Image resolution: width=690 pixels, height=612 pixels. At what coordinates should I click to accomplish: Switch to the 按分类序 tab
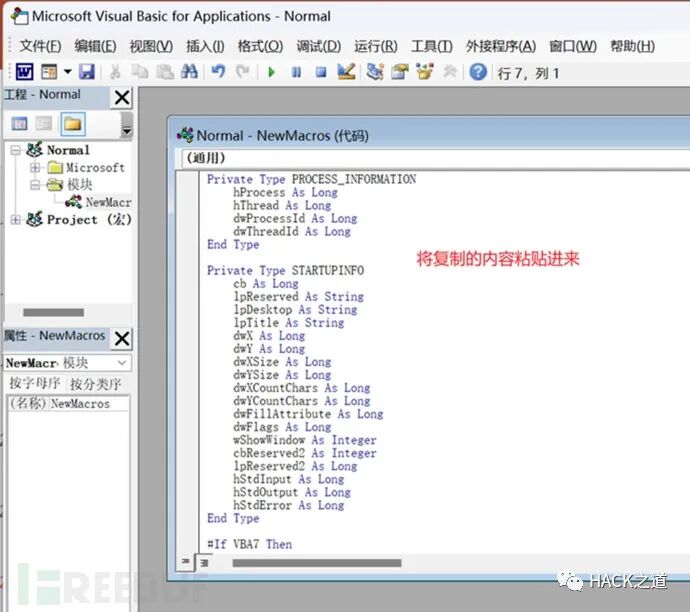(95, 384)
